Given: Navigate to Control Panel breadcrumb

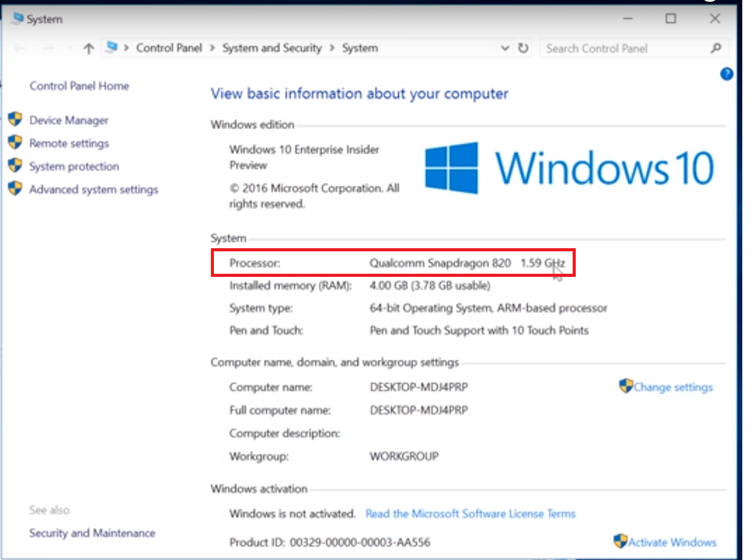Looking at the screenshot, I should (x=169, y=48).
